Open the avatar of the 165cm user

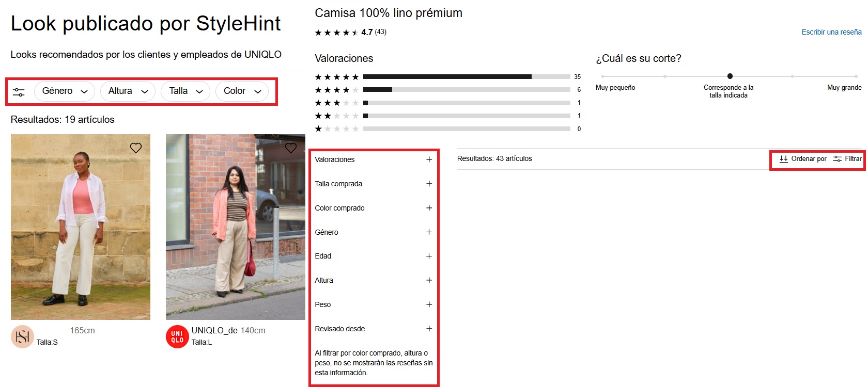point(22,337)
